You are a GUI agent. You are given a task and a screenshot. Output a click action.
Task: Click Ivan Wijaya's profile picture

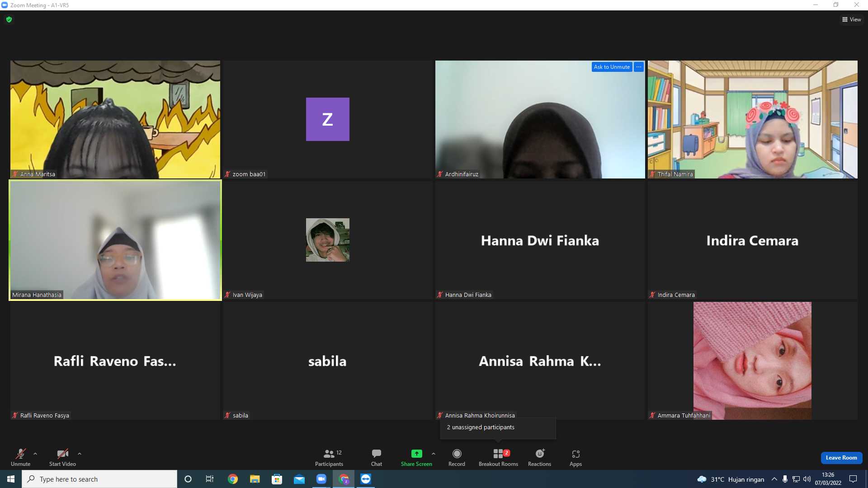[x=328, y=240]
